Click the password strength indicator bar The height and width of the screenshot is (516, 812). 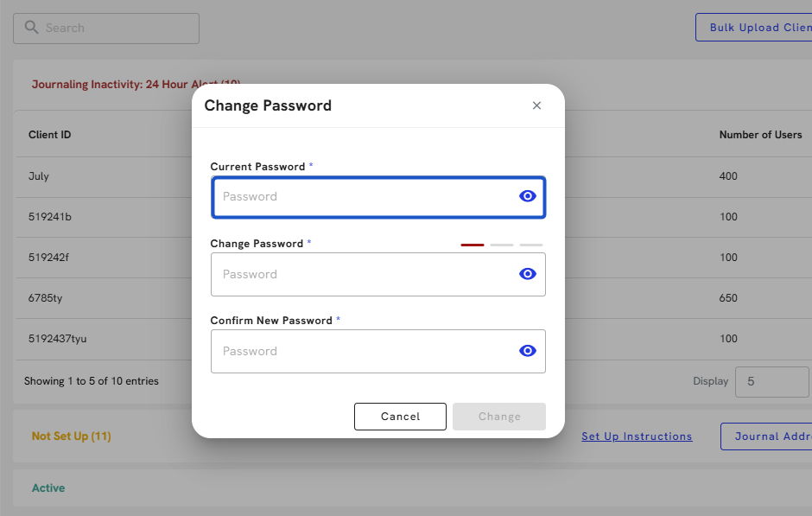click(x=501, y=245)
